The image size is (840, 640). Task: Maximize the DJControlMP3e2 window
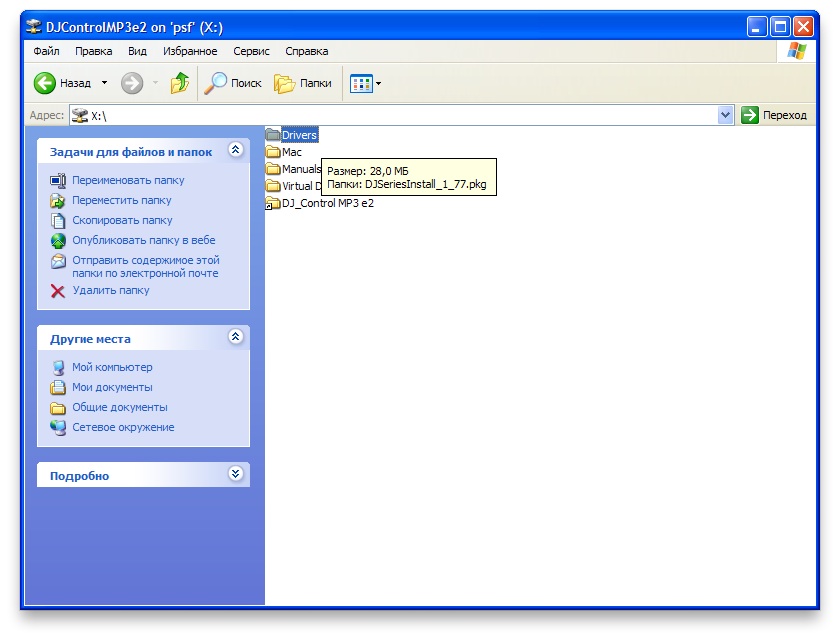click(780, 27)
